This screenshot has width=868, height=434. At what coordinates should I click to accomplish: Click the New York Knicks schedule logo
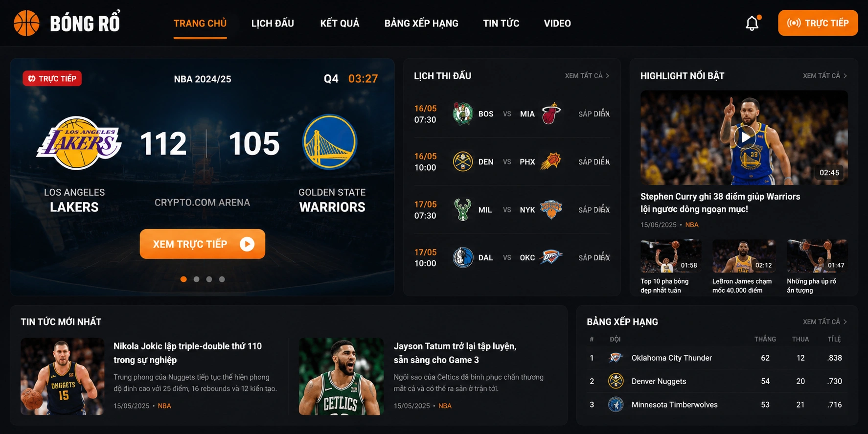tap(551, 209)
